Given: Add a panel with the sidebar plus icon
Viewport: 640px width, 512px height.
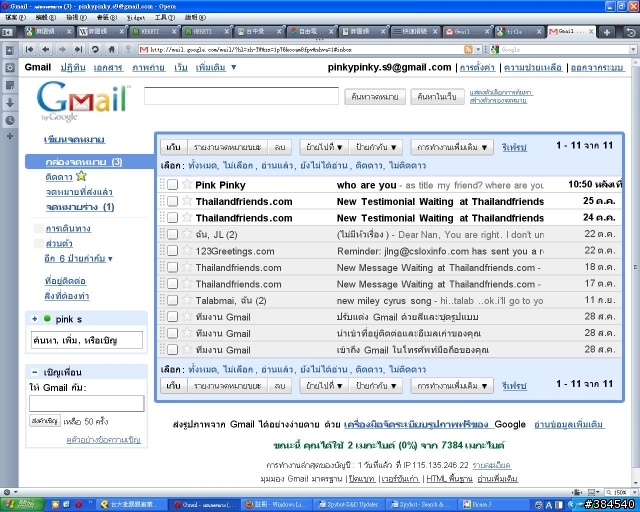Looking at the screenshot, I should point(10,136).
